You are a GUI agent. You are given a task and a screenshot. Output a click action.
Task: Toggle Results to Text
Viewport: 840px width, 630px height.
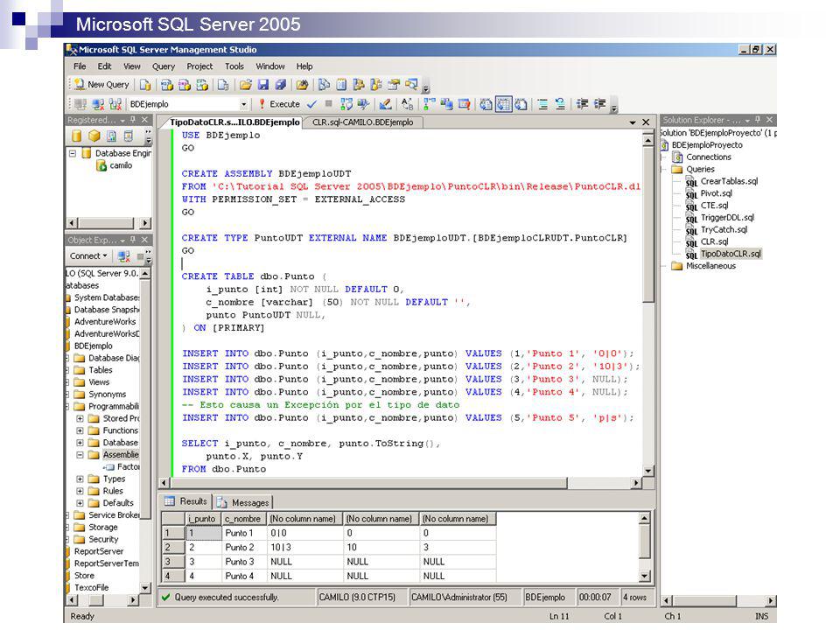tap(486, 104)
